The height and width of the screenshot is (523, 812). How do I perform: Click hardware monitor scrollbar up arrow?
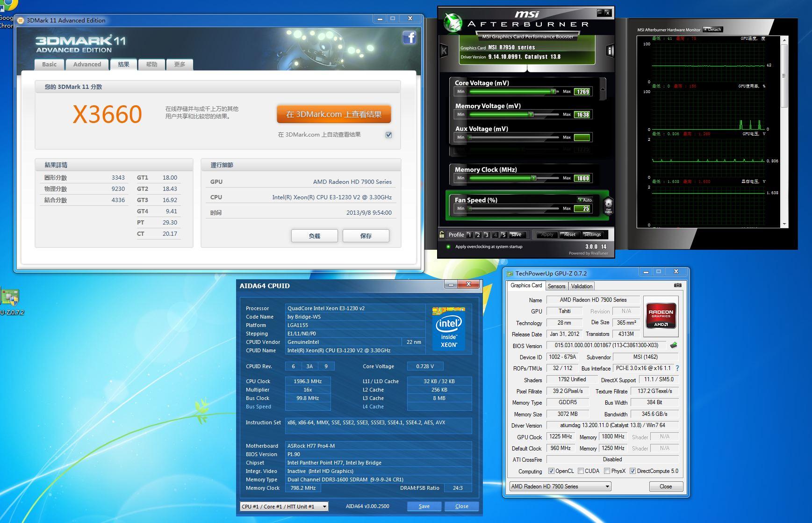[x=784, y=40]
